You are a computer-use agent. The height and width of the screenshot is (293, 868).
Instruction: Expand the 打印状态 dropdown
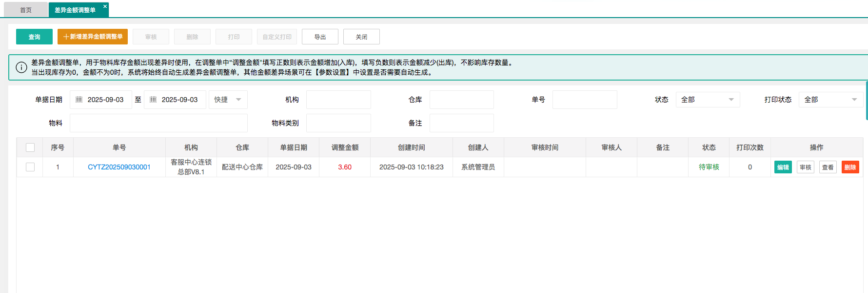tap(830, 100)
